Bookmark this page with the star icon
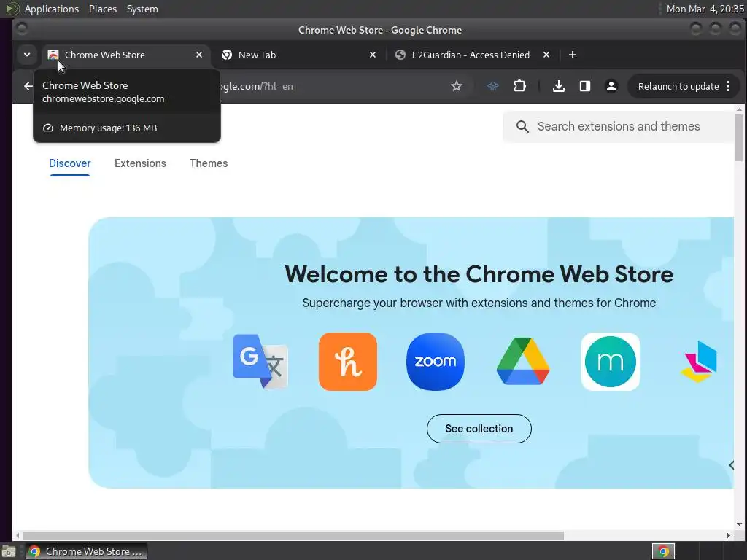Viewport: 747px width, 560px height. click(x=457, y=86)
